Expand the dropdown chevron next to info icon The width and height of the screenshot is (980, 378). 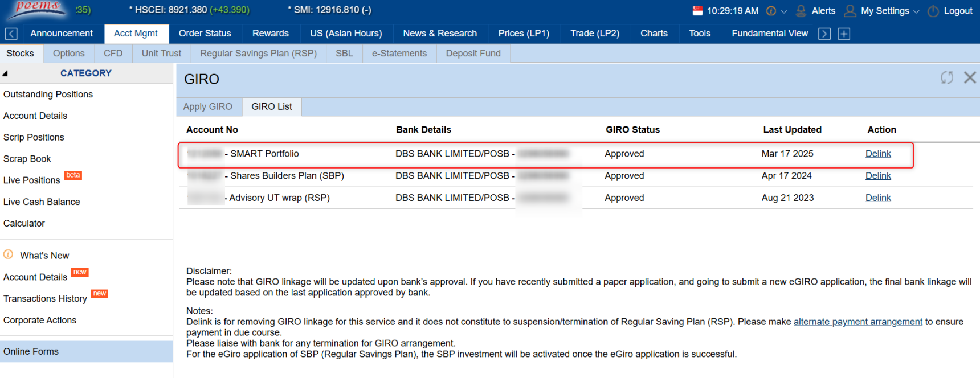784,11
